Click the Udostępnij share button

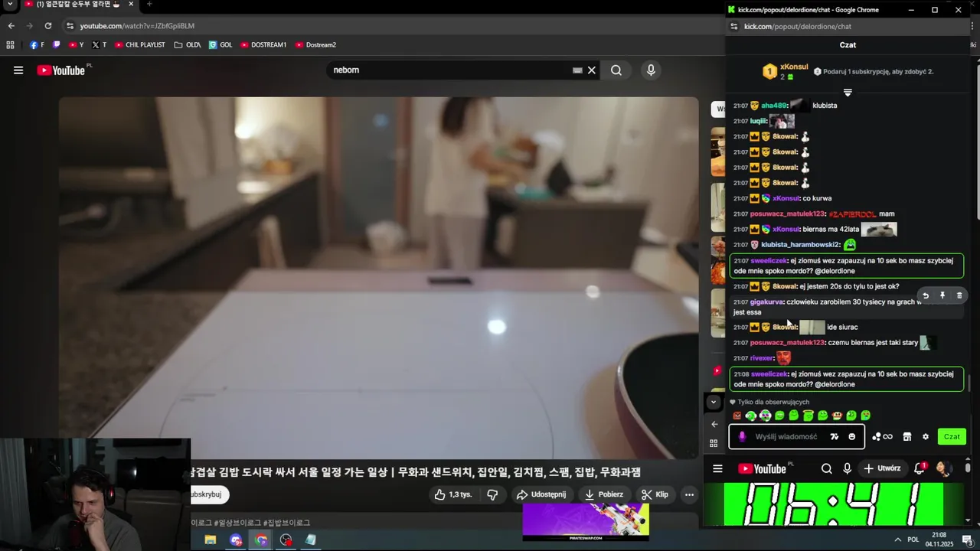542,494
